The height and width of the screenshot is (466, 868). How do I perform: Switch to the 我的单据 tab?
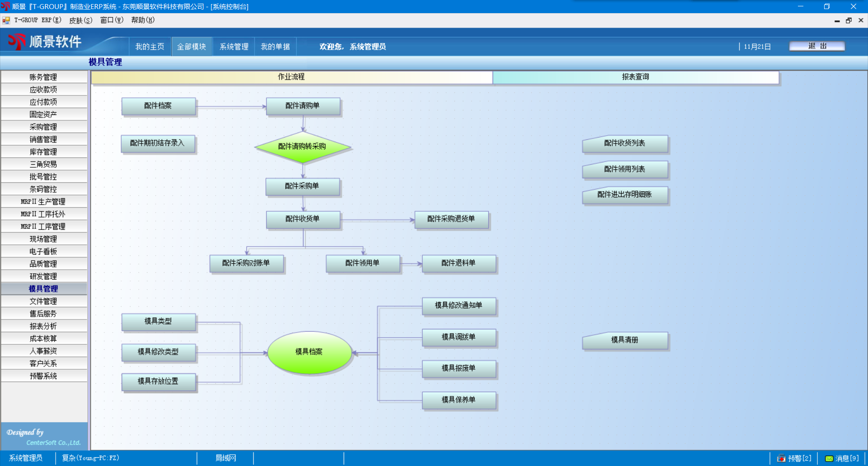point(275,47)
